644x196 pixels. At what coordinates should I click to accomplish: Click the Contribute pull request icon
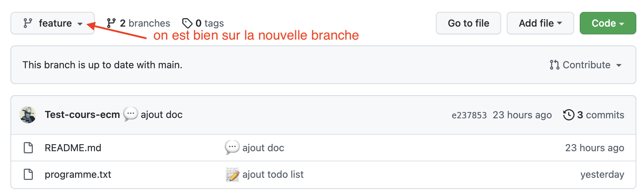click(554, 65)
